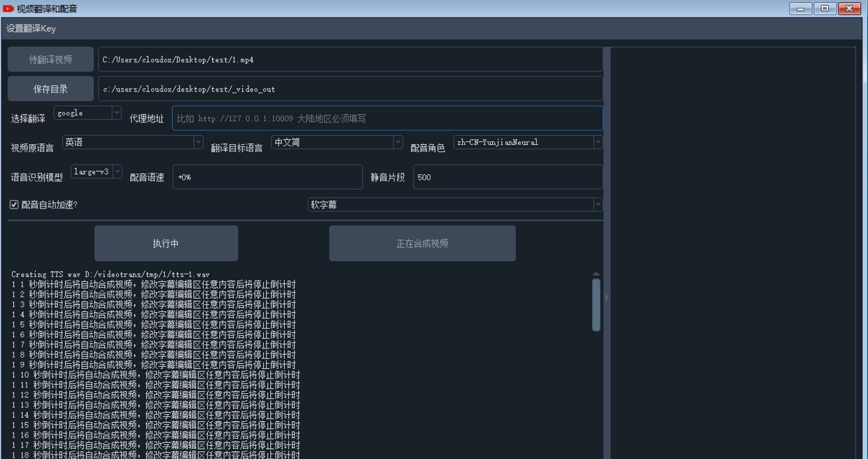868x459 pixels.
Task: Open the 翻译目标语言 dropdown showing 中文简
Action: pyautogui.click(x=336, y=142)
